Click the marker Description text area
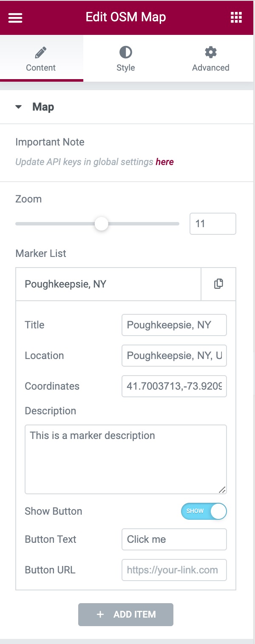The width and height of the screenshot is (255, 644). tap(126, 459)
